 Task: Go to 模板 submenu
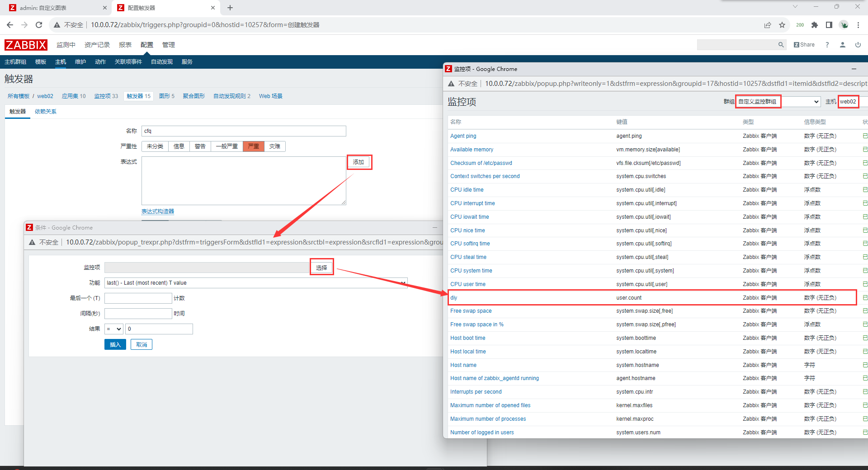[41, 62]
